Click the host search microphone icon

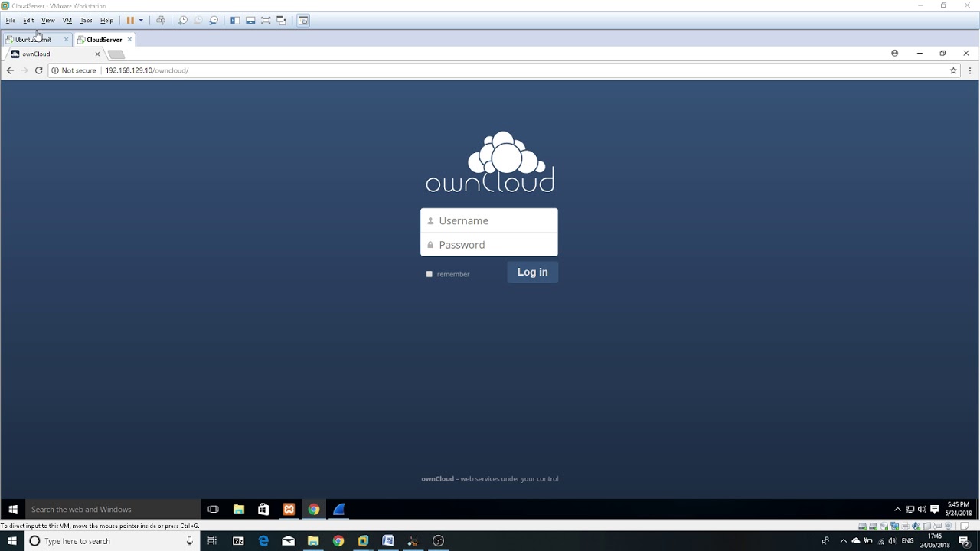(190, 541)
